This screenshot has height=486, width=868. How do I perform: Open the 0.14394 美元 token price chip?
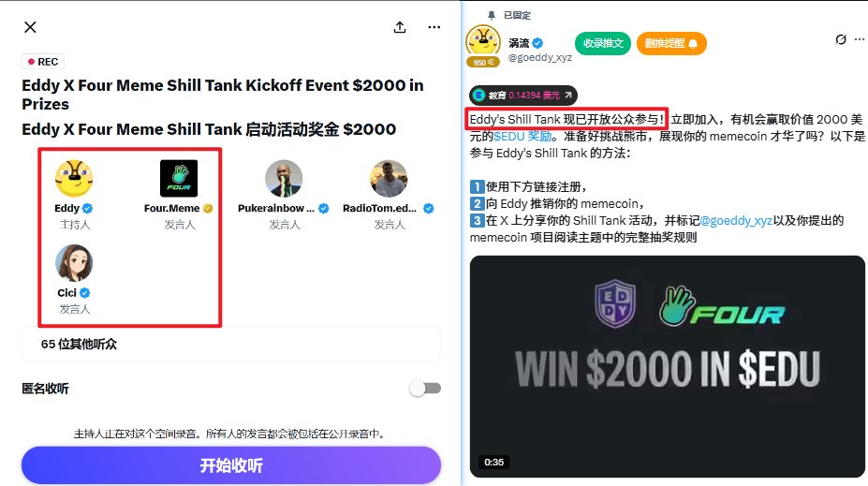pos(523,96)
